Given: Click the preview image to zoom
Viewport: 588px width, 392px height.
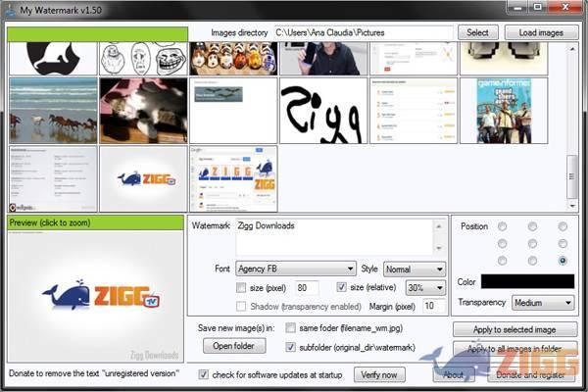Looking at the screenshot, I should (95, 297).
